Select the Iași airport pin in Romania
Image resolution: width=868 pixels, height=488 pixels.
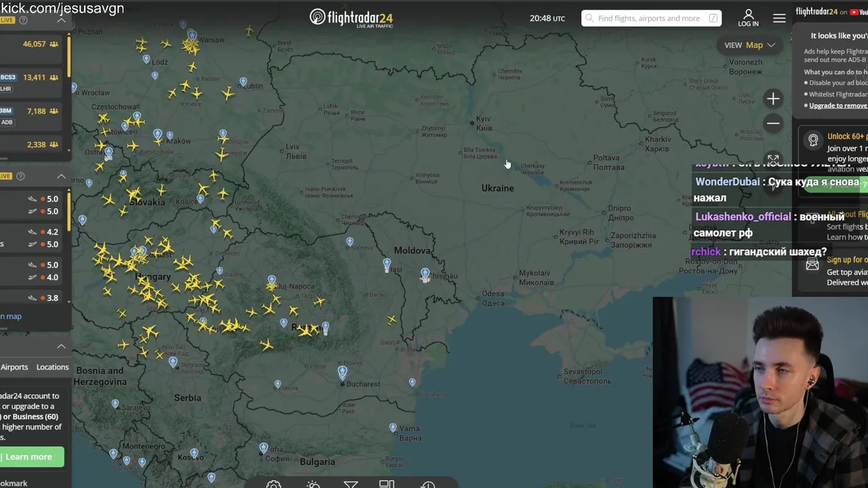point(387,264)
